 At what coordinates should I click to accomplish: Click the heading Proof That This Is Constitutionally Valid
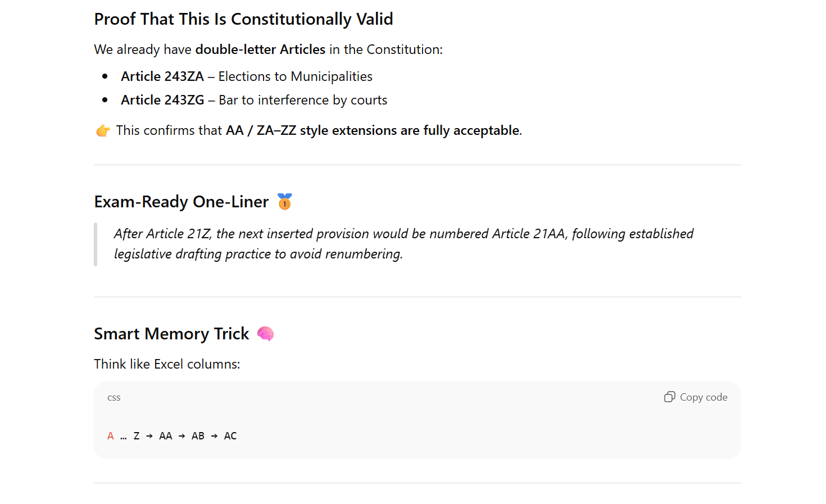(243, 19)
